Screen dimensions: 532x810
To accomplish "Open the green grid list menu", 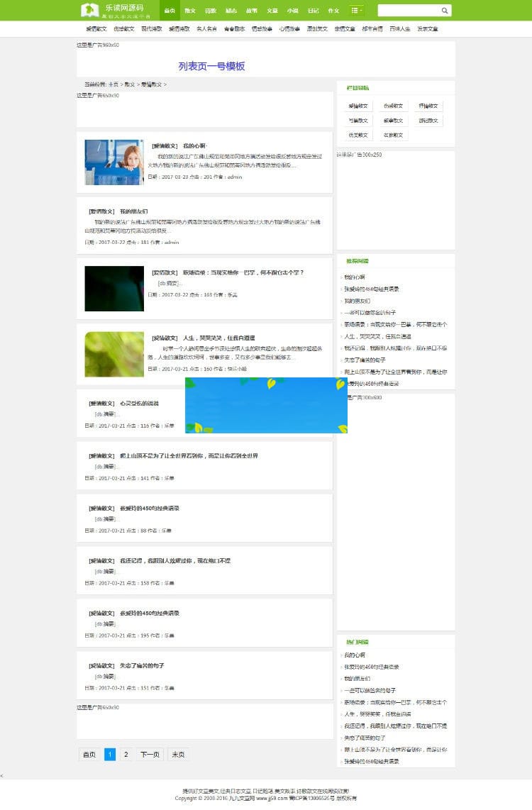I will 357,11.
